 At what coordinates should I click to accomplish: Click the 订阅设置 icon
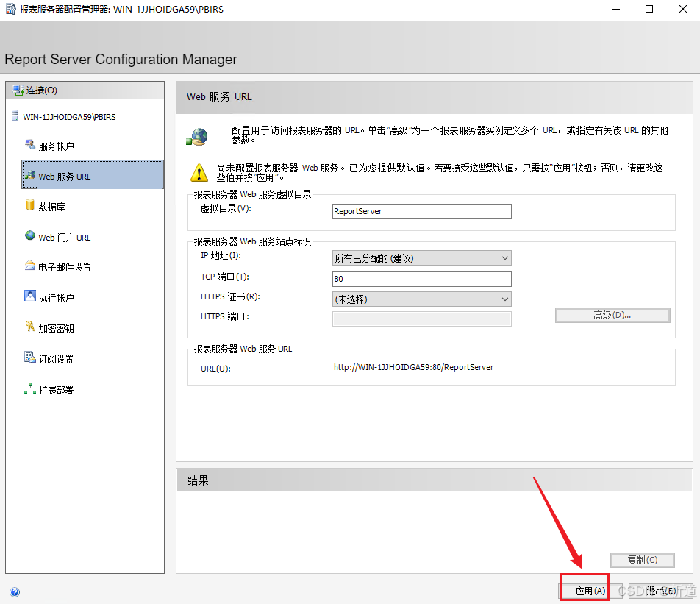tap(30, 358)
